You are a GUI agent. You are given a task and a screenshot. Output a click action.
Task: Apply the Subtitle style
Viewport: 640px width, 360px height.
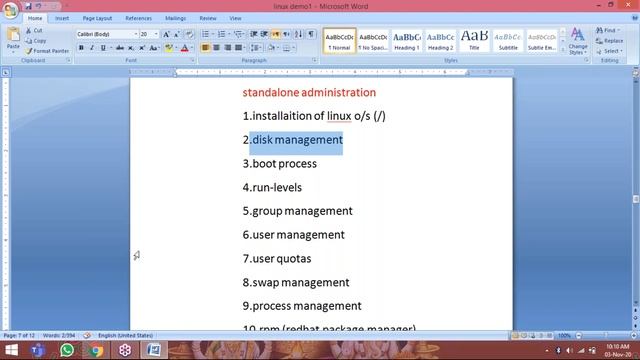click(508, 41)
